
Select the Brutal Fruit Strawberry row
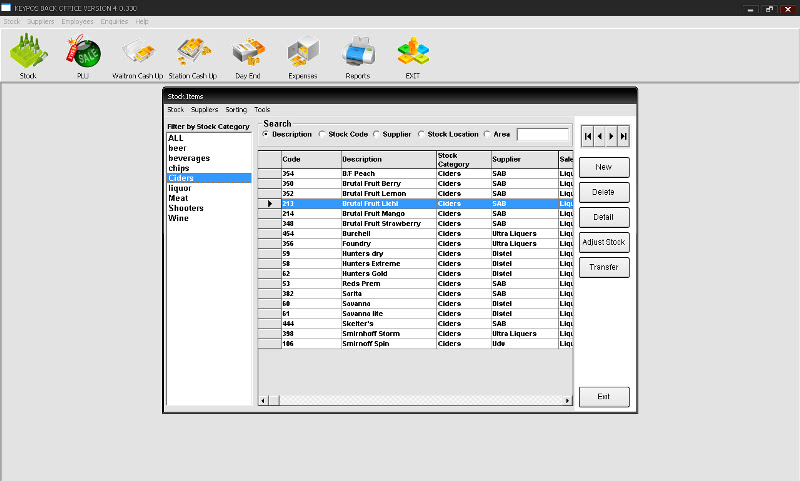click(x=415, y=224)
